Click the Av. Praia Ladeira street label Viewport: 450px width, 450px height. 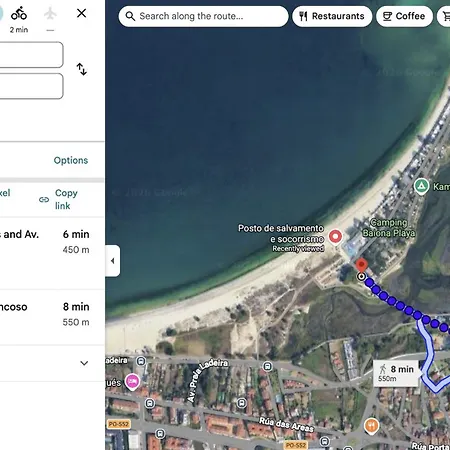207,380
